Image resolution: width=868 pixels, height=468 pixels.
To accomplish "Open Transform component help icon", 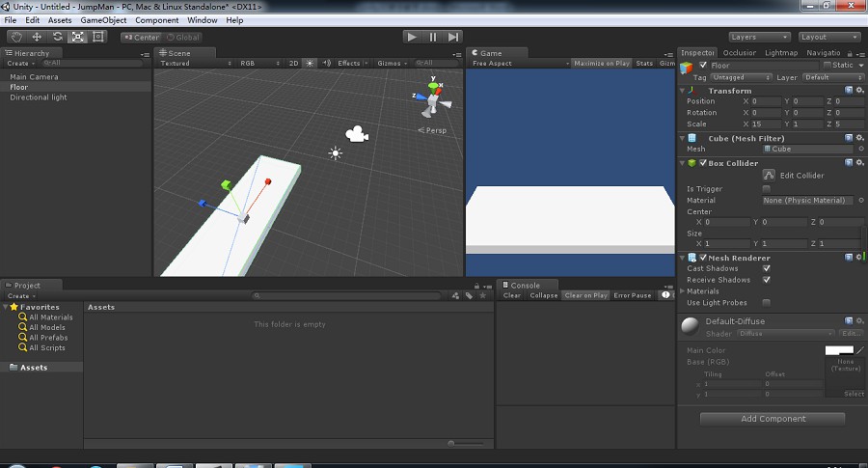I will (x=848, y=91).
